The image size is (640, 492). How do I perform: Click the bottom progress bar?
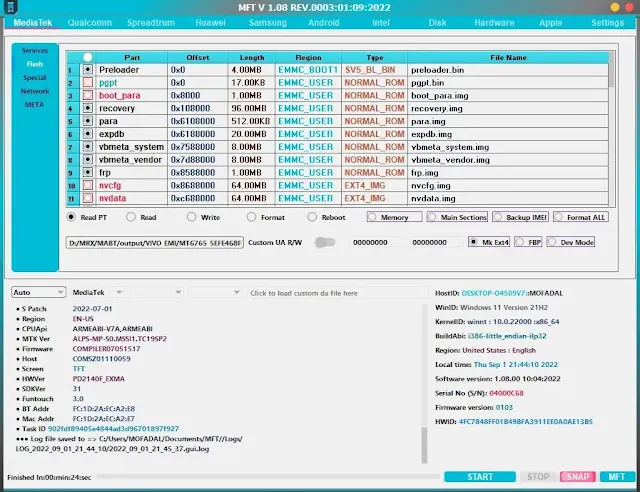[x=268, y=477]
